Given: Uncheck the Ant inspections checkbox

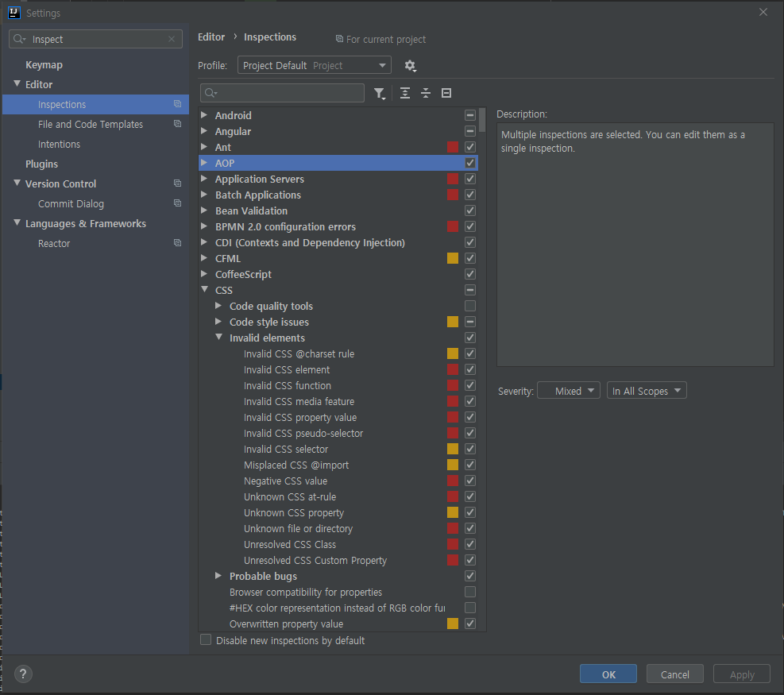Looking at the screenshot, I should [470, 147].
